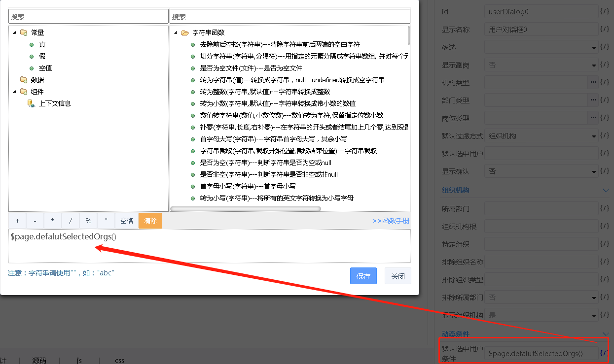Switch to the css tab
This screenshot has height=364, width=614.
119,360
